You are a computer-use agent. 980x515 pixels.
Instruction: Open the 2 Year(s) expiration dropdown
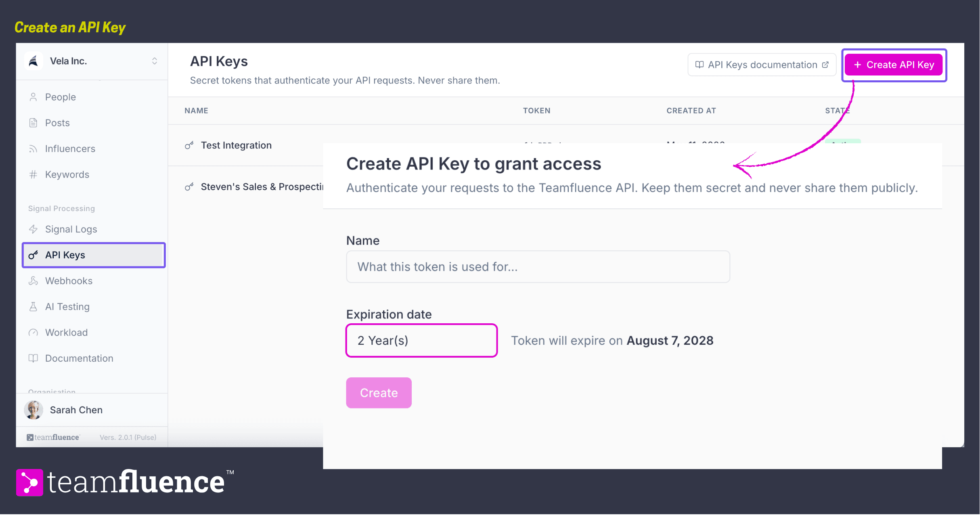[421, 341]
